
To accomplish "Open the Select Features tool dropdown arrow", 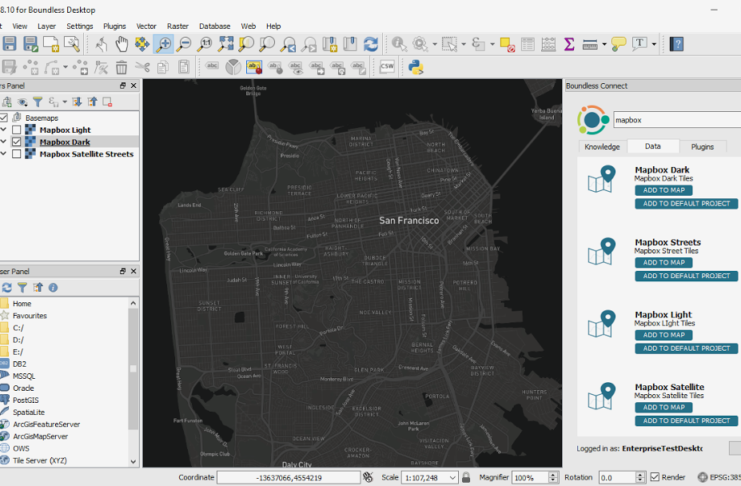I will [x=463, y=44].
